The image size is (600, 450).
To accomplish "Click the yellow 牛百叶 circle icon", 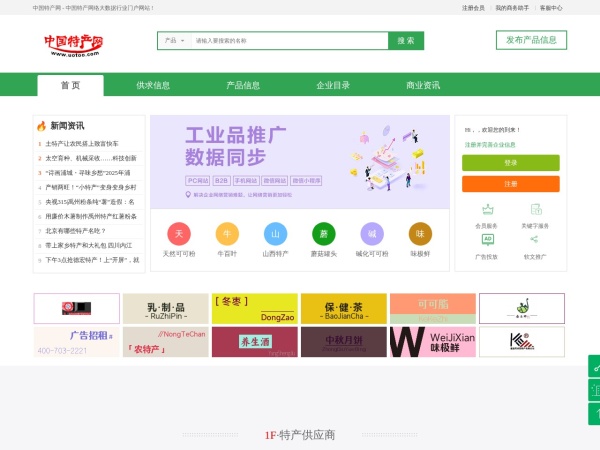I will pos(227,234).
